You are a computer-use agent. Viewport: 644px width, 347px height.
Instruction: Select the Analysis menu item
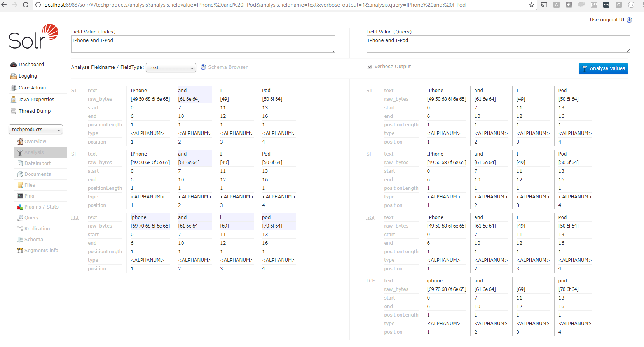pyautogui.click(x=34, y=152)
